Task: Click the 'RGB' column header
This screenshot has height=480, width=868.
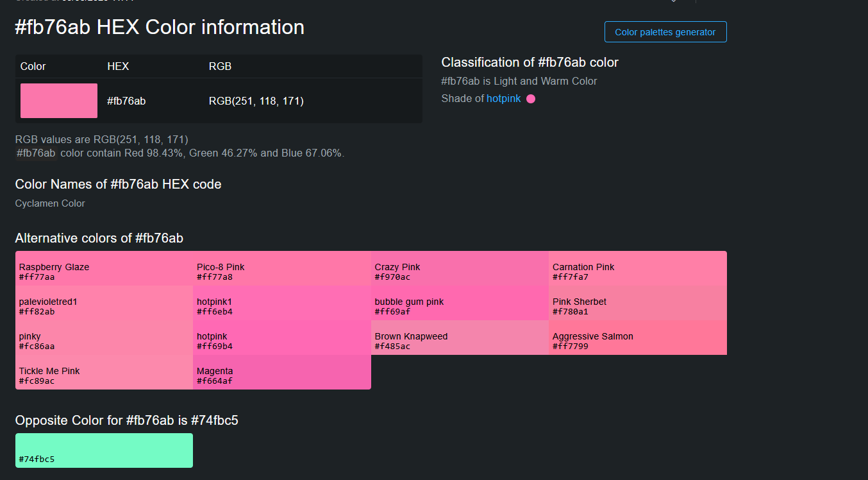Action: tap(221, 66)
